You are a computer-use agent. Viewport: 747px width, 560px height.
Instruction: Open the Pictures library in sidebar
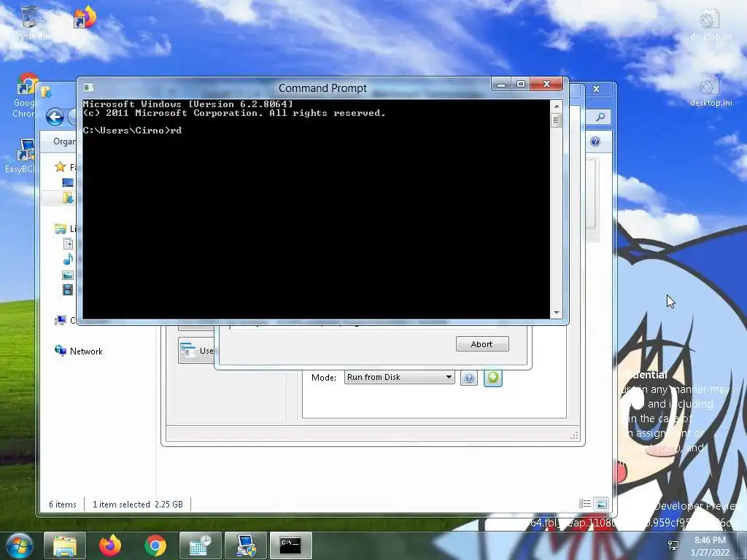tap(68, 275)
